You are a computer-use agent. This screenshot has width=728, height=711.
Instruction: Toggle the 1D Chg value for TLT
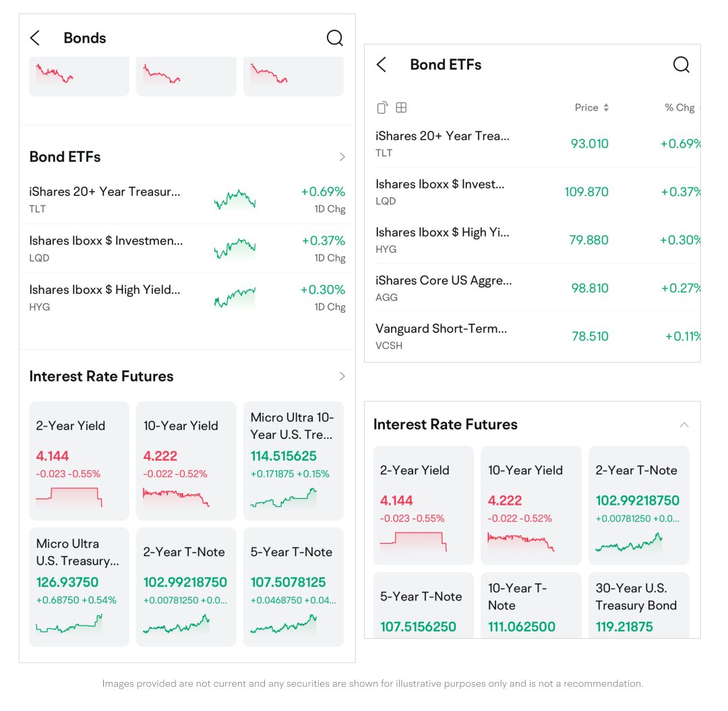click(324, 199)
